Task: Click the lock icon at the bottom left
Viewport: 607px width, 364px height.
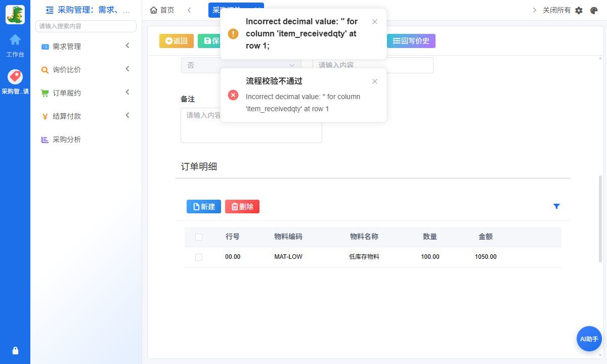Action: [x=15, y=350]
